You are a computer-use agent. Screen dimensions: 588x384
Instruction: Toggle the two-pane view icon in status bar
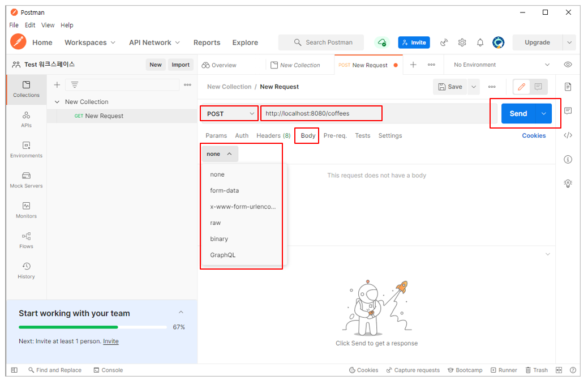click(x=559, y=370)
